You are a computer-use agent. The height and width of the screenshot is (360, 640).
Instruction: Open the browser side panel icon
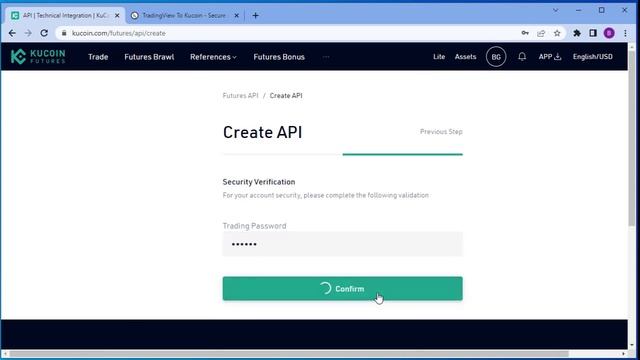click(x=593, y=33)
